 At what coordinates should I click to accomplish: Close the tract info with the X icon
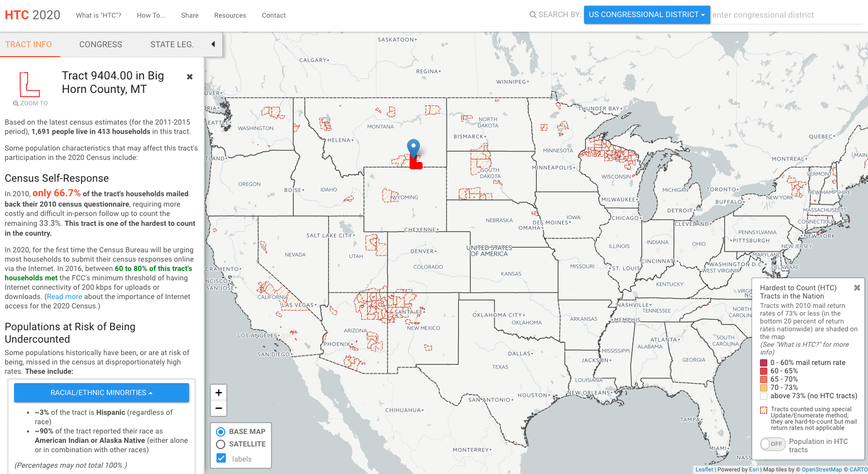pyautogui.click(x=189, y=77)
